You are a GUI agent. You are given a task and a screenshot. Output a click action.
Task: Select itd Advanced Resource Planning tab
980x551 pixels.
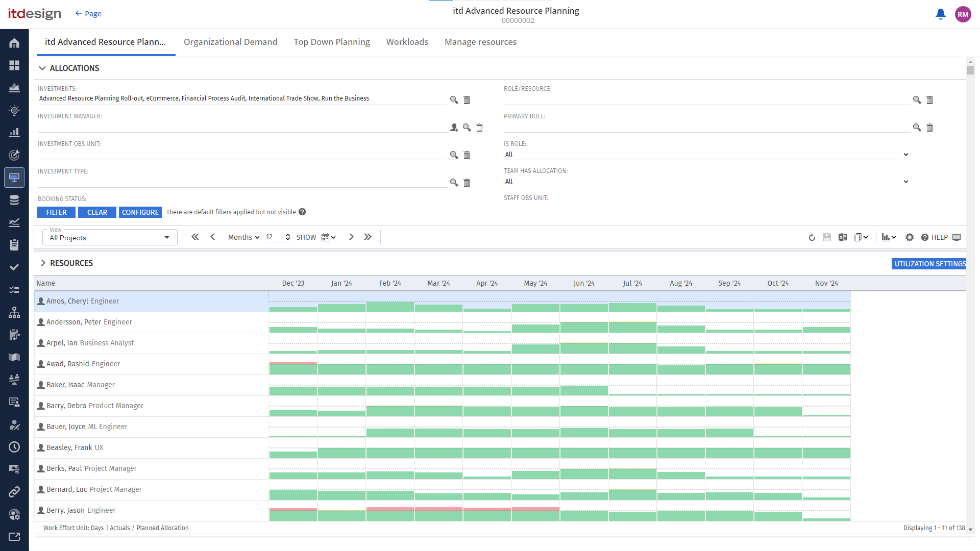[x=106, y=42]
